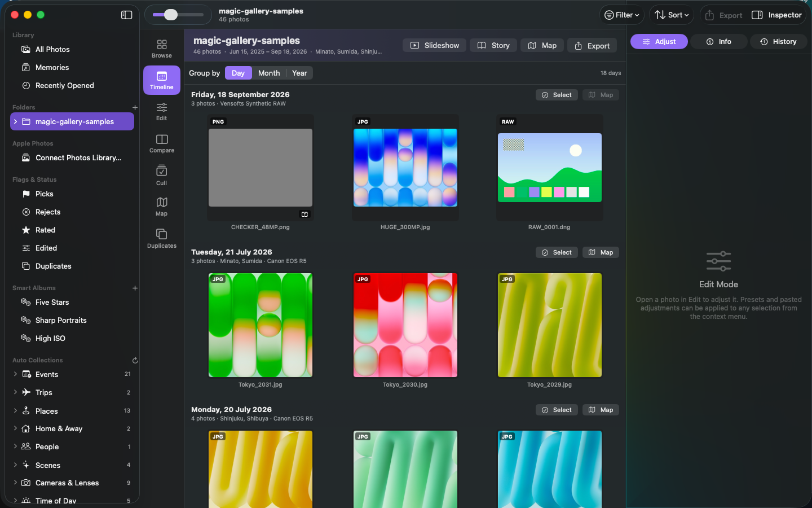Image resolution: width=812 pixels, height=508 pixels.
Task: Open the Cull tool
Action: [x=162, y=175]
